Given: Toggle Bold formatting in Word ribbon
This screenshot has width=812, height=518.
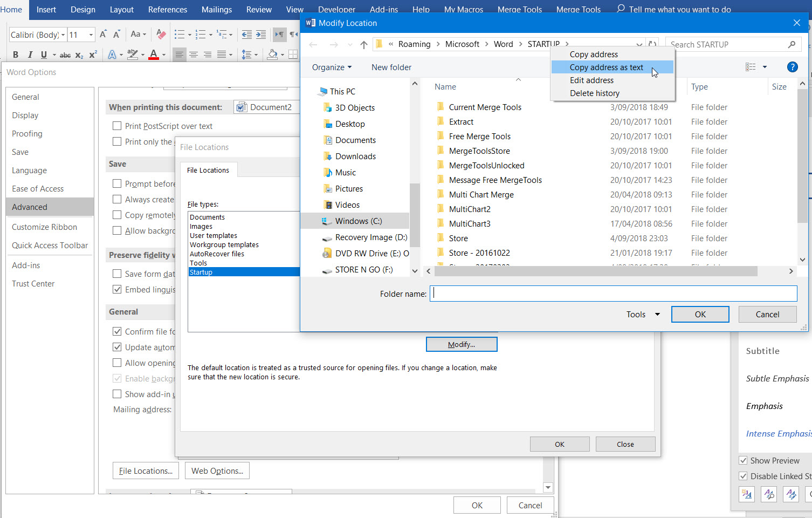Looking at the screenshot, I should 16,54.
